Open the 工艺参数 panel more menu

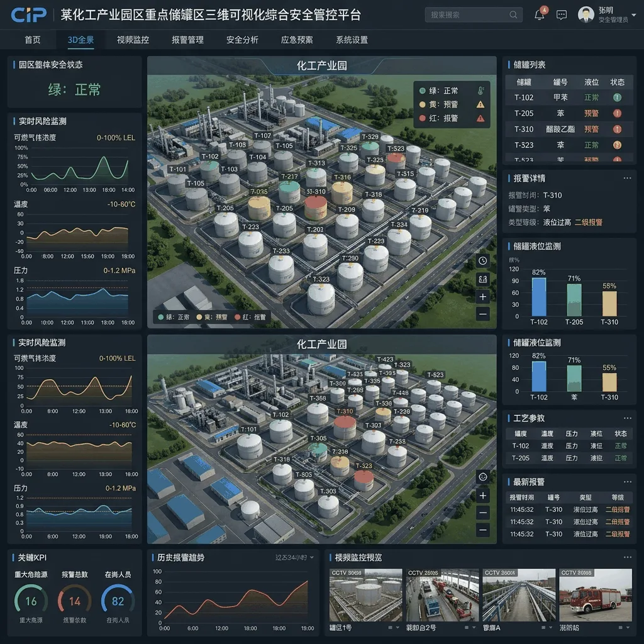(x=627, y=418)
